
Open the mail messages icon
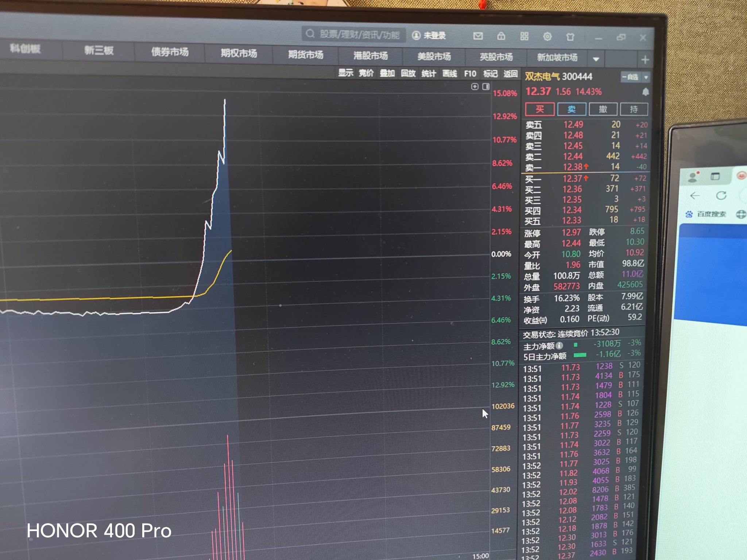tap(478, 36)
